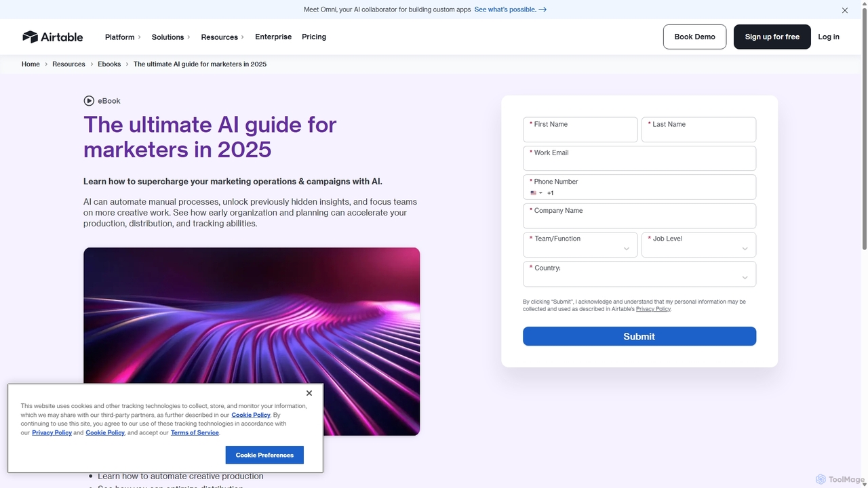The image size is (868, 488).
Task: Click the Airtable logo
Action: click(52, 37)
